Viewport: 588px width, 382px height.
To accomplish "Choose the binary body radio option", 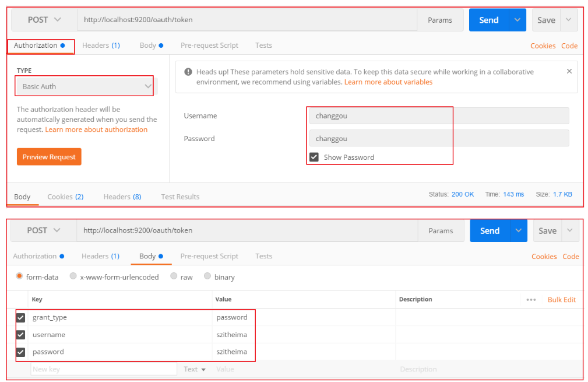I will (x=207, y=276).
